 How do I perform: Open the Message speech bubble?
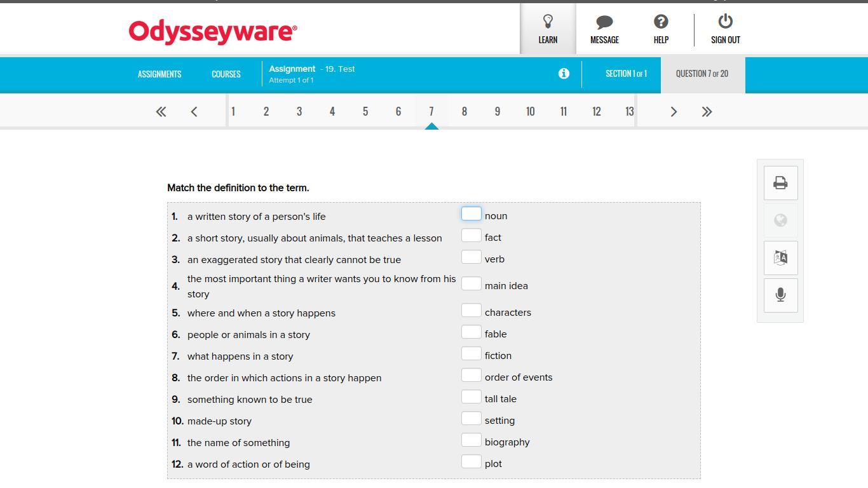pyautogui.click(x=604, y=22)
